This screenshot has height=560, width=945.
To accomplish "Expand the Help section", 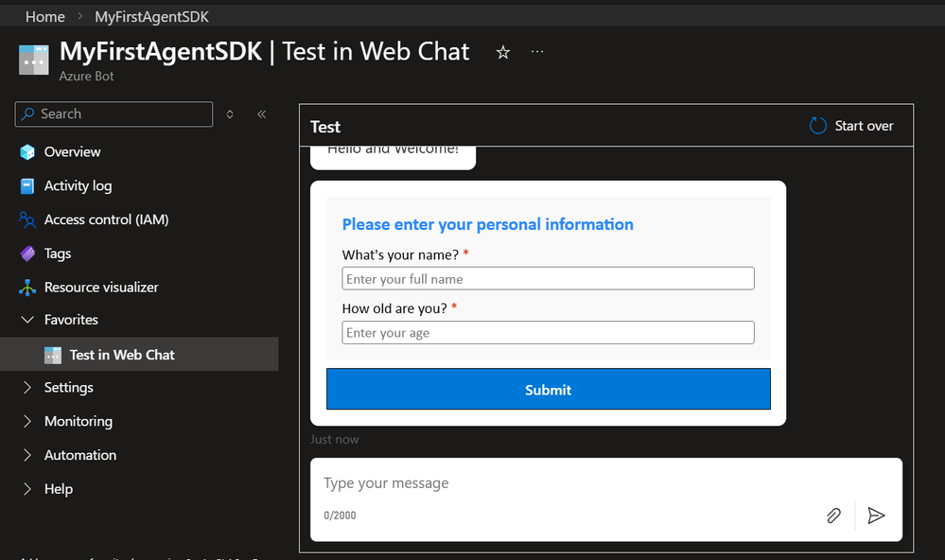I will 27,489.
